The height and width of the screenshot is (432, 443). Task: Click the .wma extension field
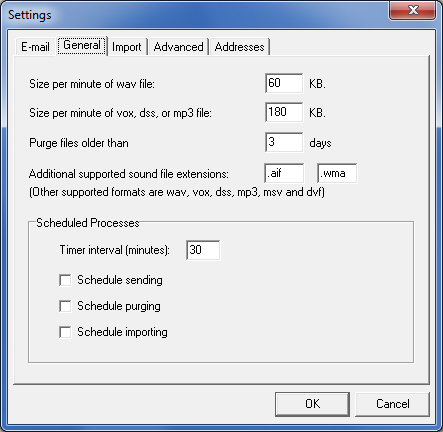(x=337, y=173)
